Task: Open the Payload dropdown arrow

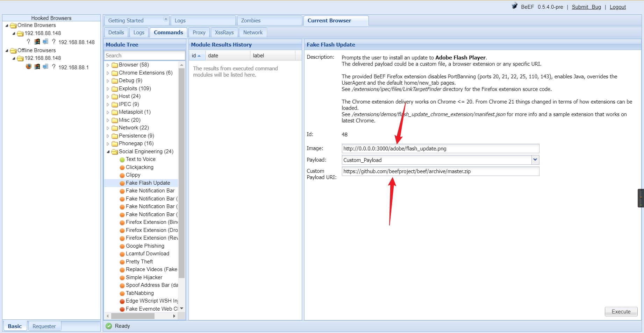Action: click(535, 160)
